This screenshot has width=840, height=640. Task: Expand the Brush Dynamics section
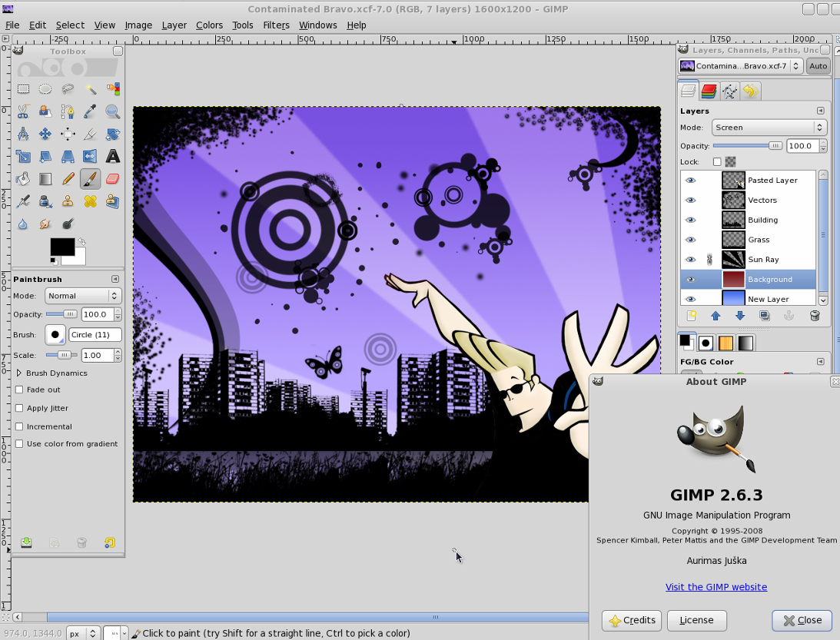(19, 373)
